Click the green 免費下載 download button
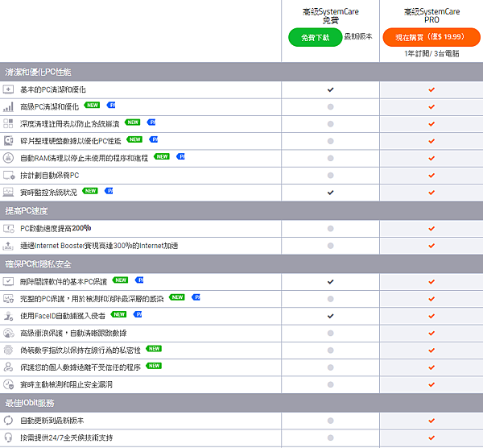This screenshot has width=483, height=448. (x=315, y=37)
